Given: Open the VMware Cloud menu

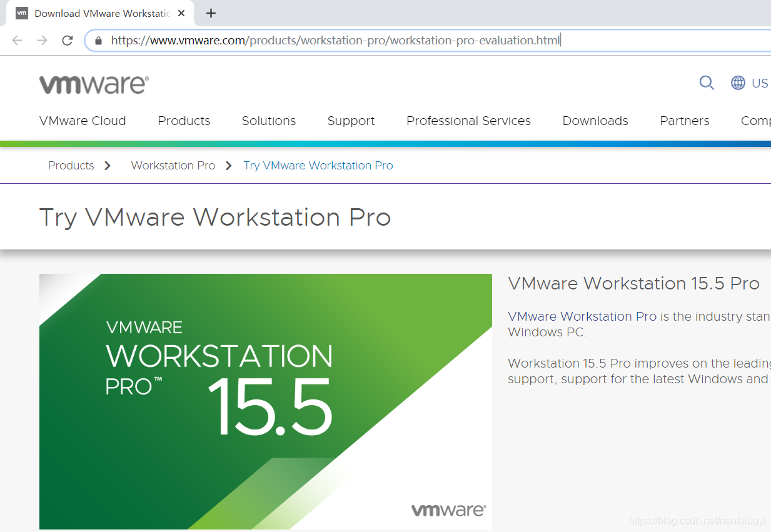Looking at the screenshot, I should click(83, 121).
